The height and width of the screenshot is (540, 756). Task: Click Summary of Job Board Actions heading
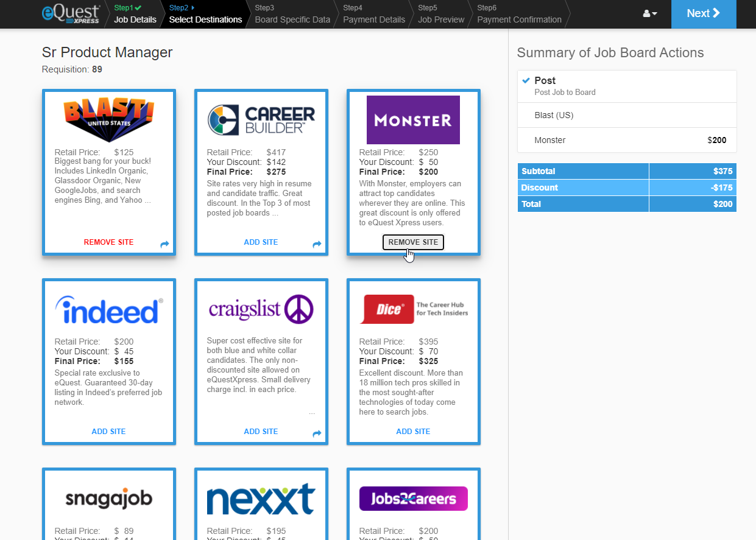[x=610, y=53]
